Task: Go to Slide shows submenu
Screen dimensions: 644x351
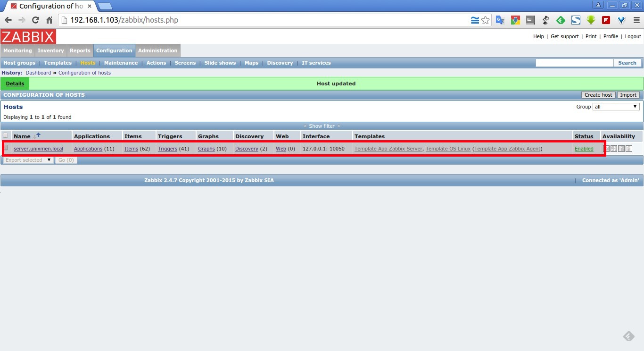Action: (x=220, y=63)
